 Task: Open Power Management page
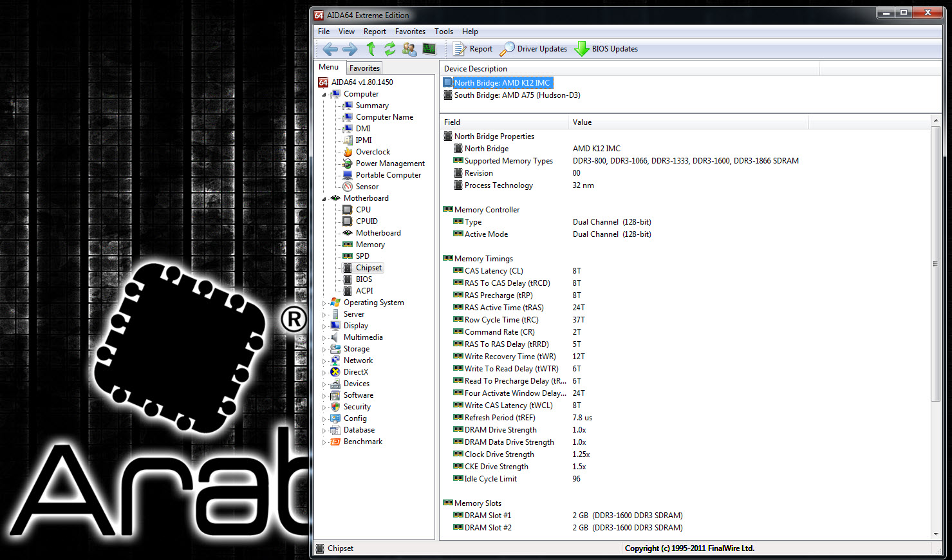[390, 163]
